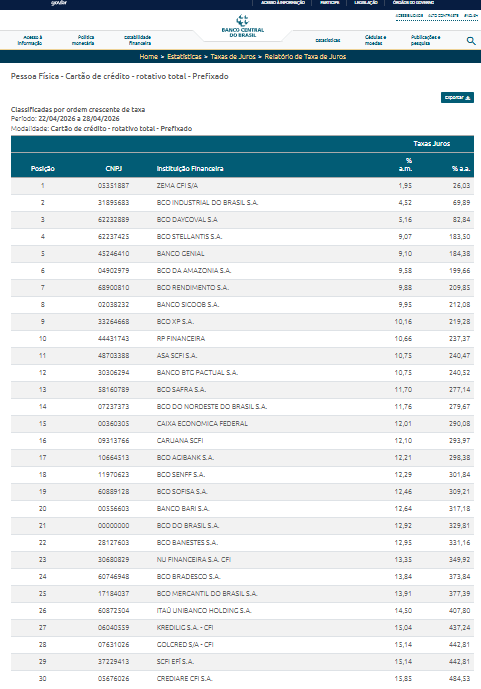The width and height of the screenshot is (481, 689).
Task: Click the CNPJ column header
Action: [x=114, y=168]
